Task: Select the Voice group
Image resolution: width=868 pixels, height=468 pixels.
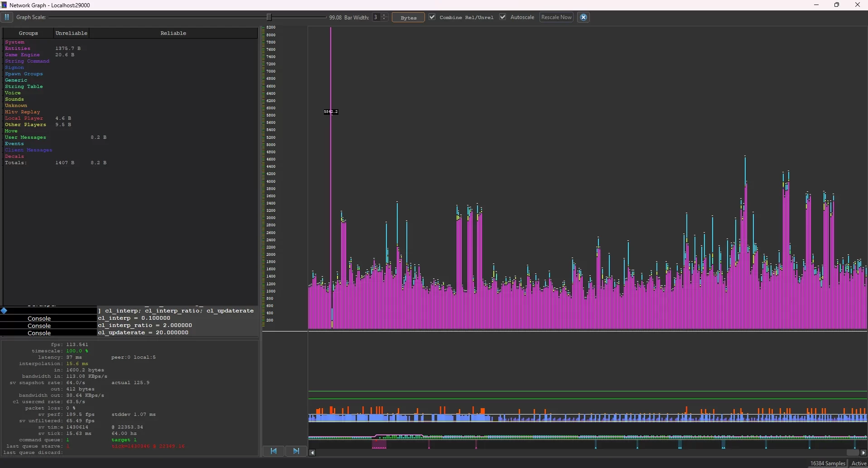Action: point(13,93)
